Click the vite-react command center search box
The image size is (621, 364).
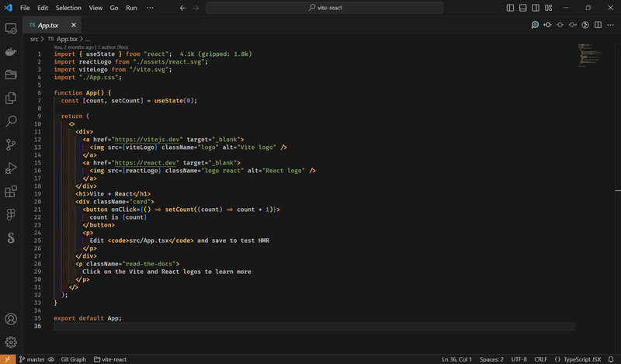click(x=324, y=8)
